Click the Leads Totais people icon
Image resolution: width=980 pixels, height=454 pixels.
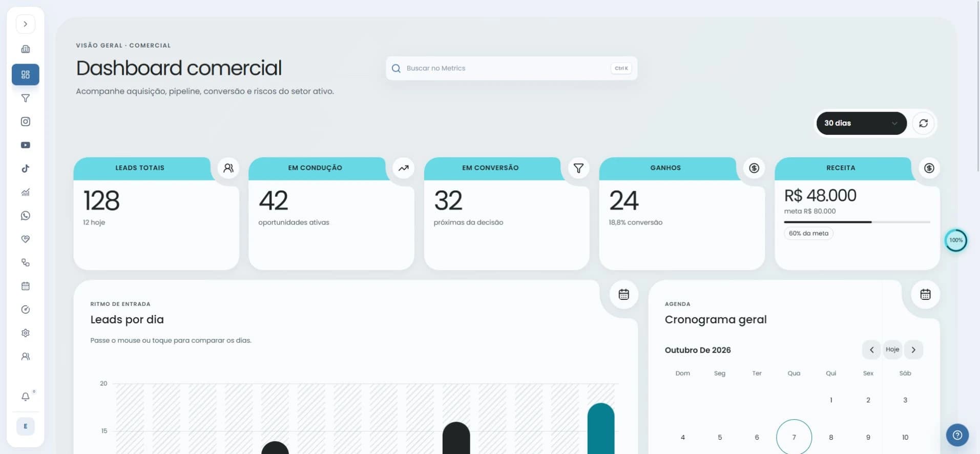(x=228, y=168)
